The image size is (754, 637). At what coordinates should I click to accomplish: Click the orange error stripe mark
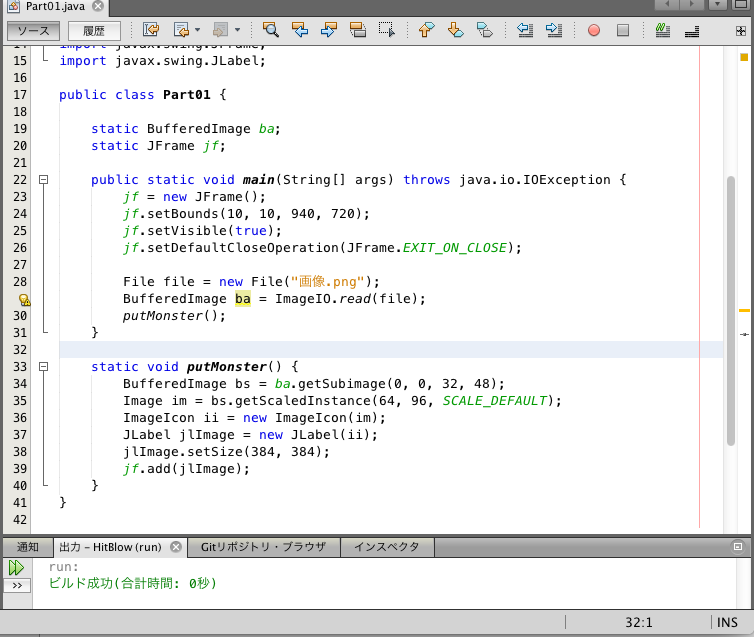pyautogui.click(x=744, y=311)
